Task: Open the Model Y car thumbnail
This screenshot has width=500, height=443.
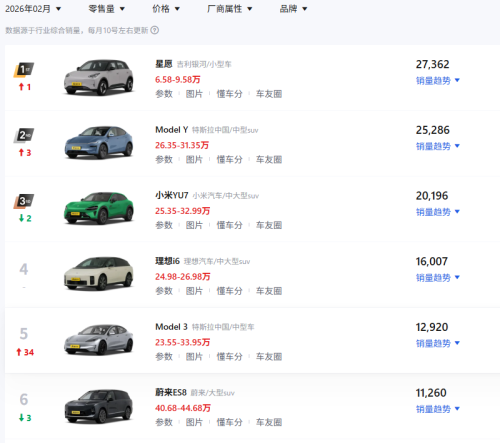Action: click(99, 142)
